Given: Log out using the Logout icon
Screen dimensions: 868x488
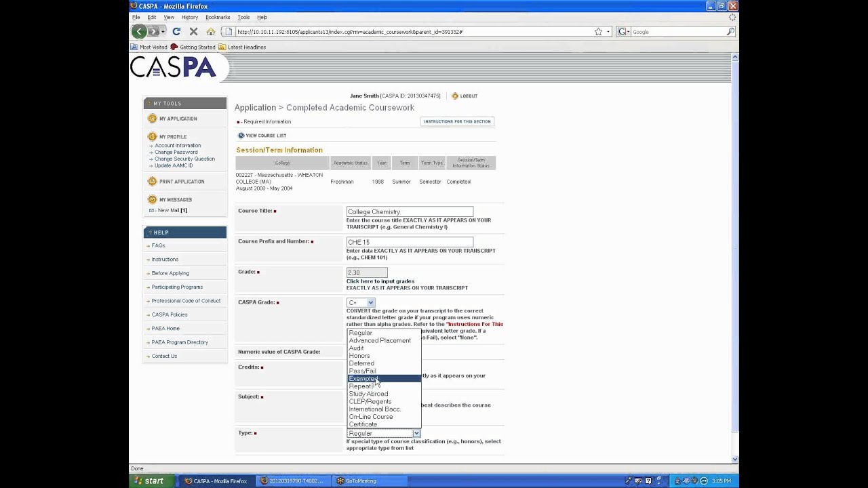Looking at the screenshot, I should click(465, 96).
